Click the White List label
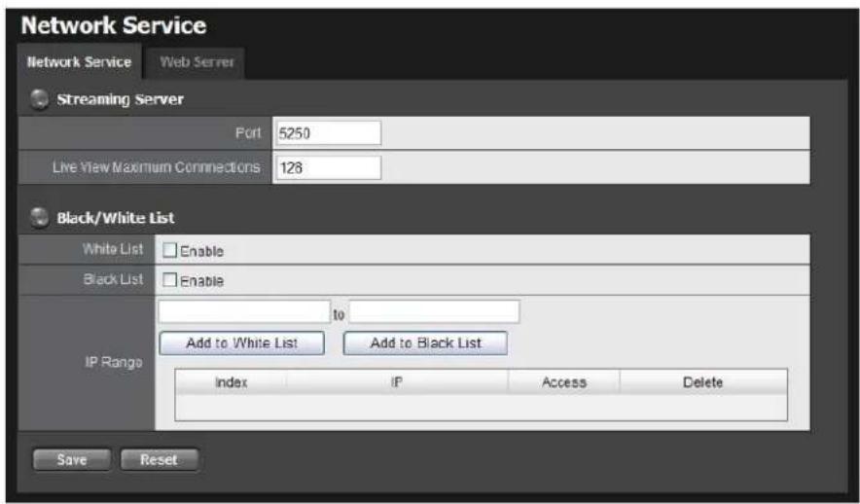Screen dimensions: 860x504 pyautogui.click(x=113, y=249)
